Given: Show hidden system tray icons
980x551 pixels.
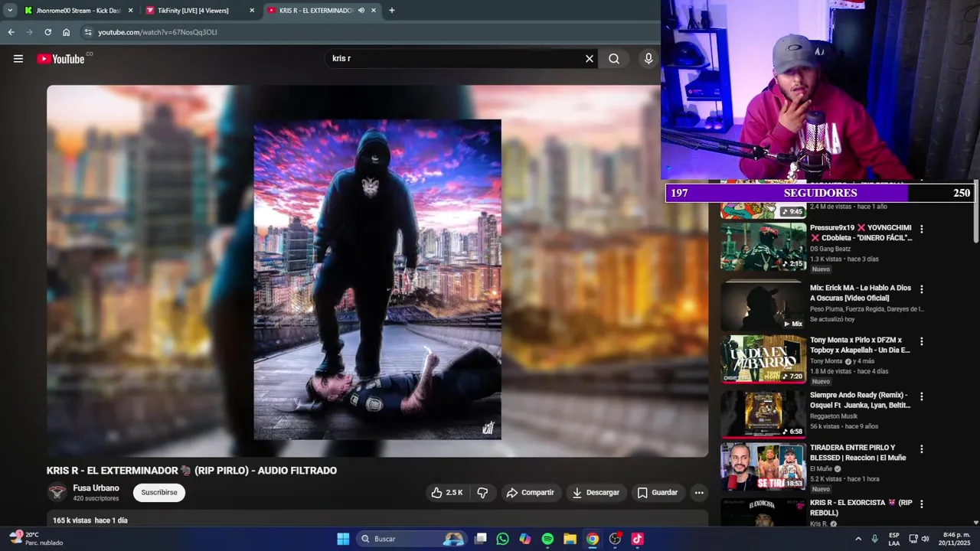Looking at the screenshot, I should pyautogui.click(x=857, y=539).
